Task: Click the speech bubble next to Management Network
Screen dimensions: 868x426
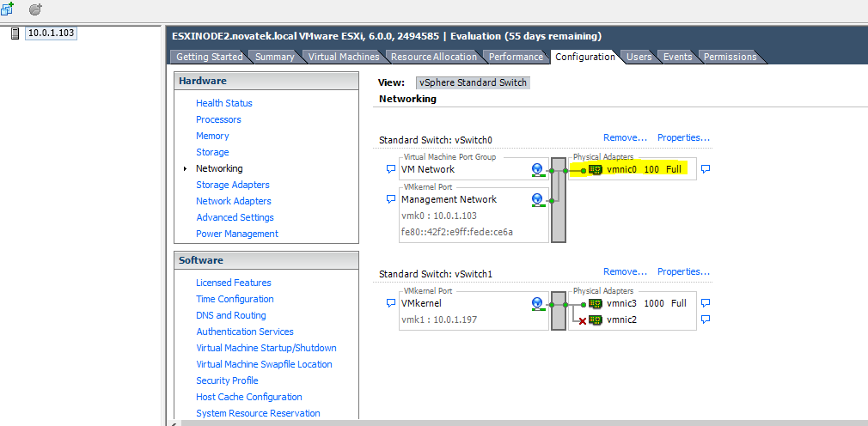Action: coord(391,199)
